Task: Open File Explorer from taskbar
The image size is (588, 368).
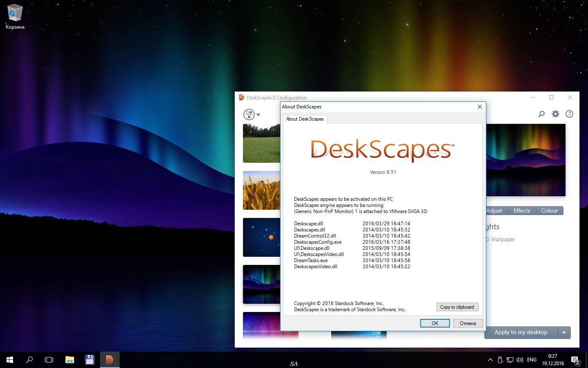Action: coord(70,360)
